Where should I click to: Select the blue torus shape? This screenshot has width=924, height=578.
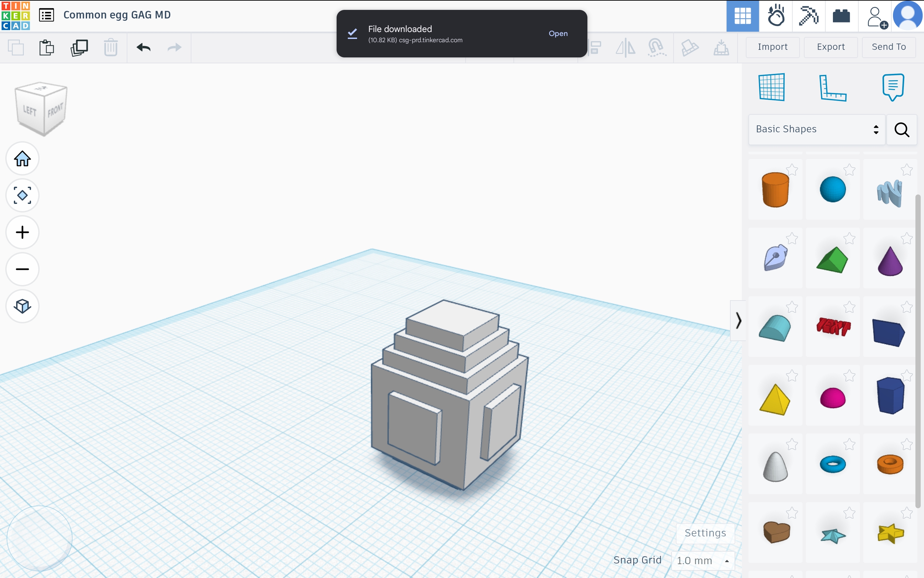pyautogui.click(x=833, y=465)
